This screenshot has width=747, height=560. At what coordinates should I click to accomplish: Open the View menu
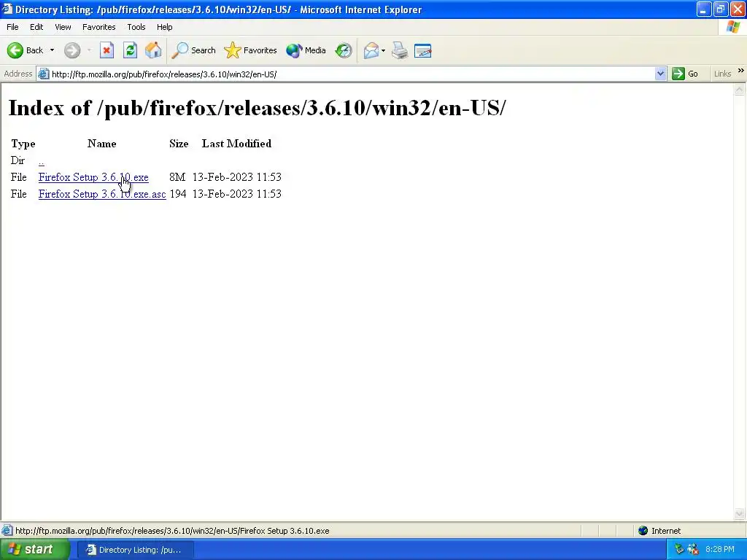coord(63,27)
